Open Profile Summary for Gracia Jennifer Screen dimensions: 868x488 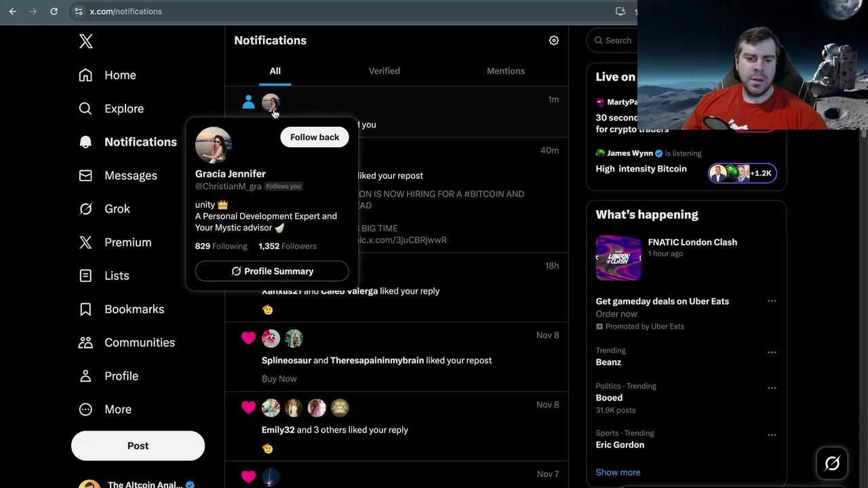click(x=272, y=271)
